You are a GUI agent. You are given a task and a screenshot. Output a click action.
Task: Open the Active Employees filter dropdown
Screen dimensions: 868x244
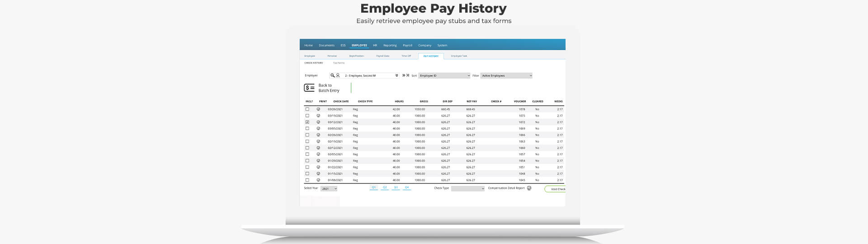(x=506, y=76)
